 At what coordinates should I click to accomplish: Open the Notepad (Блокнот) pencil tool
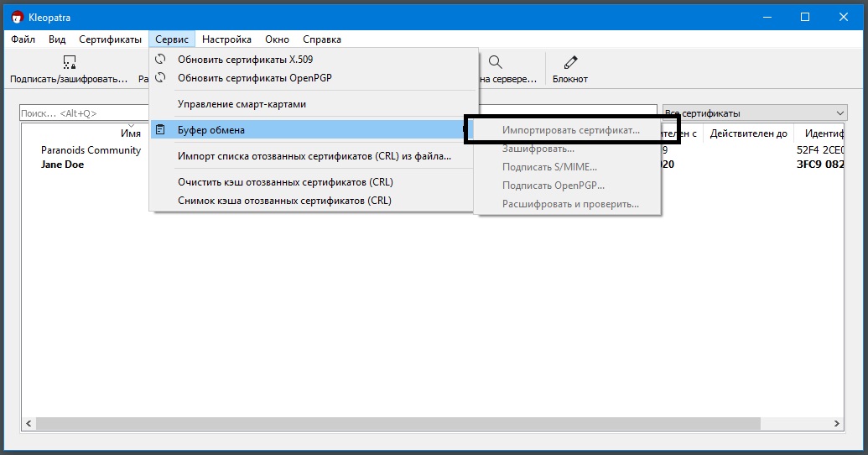570,62
